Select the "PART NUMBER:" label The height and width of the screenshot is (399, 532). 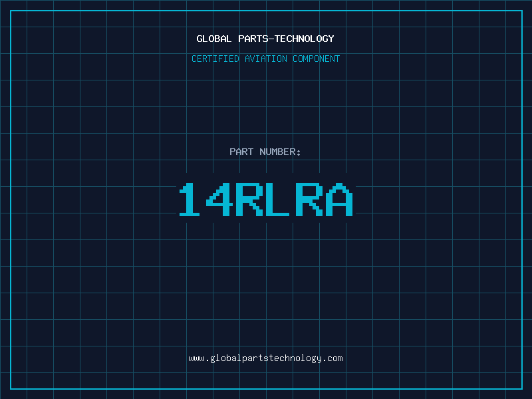point(265,152)
